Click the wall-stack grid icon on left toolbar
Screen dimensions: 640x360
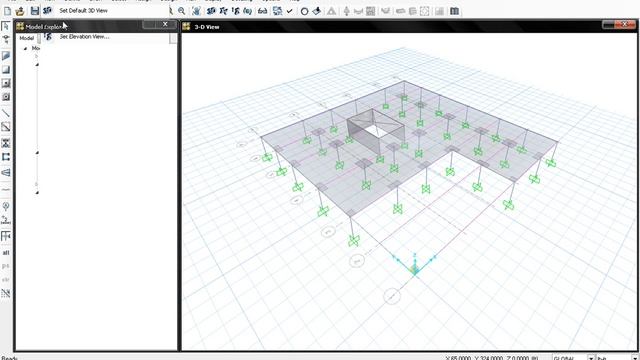[x=6, y=236]
